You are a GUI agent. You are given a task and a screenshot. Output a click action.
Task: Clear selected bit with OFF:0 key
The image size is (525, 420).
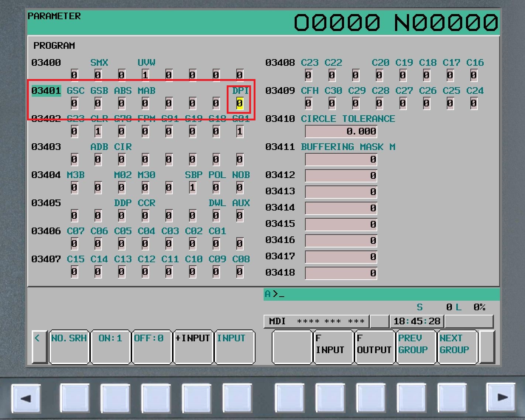[151, 346]
